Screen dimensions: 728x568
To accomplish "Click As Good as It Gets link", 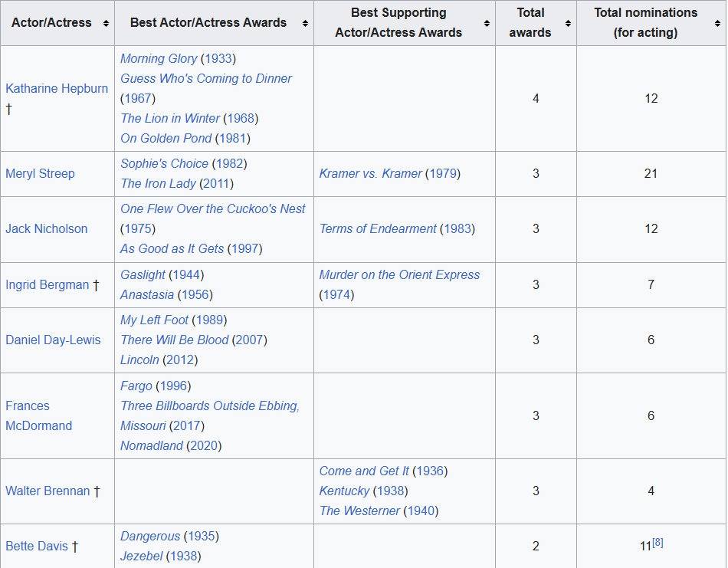I will (x=172, y=249).
